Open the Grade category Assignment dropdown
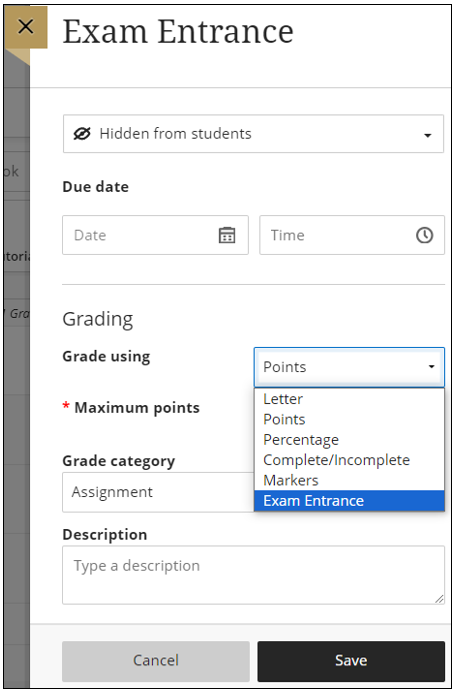The height and width of the screenshot is (692, 457). [x=158, y=492]
